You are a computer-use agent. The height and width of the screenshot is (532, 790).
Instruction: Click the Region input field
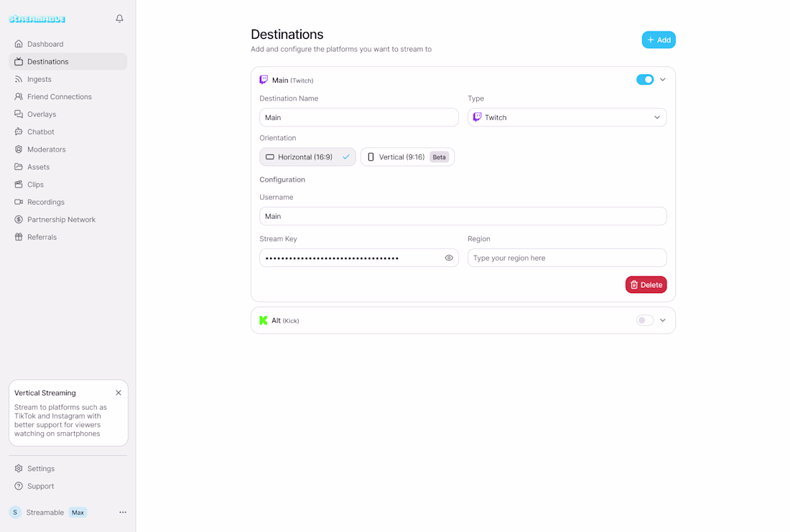pyautogui.click(x=567, y=258)
